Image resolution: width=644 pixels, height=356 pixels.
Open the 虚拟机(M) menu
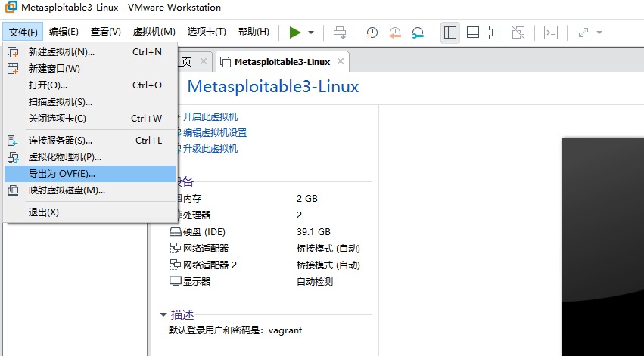pyautogui.click(x=154, y=32)
